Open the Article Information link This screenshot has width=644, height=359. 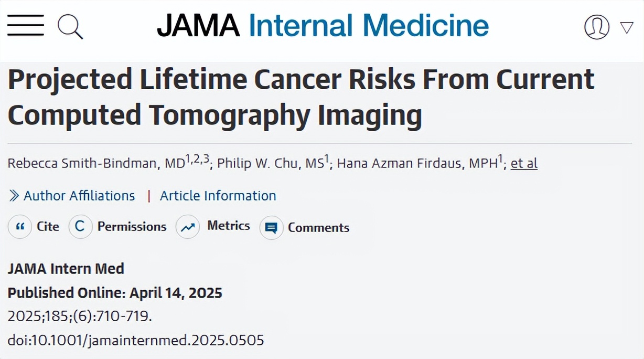pyautogui.click(x=218, y=196)
